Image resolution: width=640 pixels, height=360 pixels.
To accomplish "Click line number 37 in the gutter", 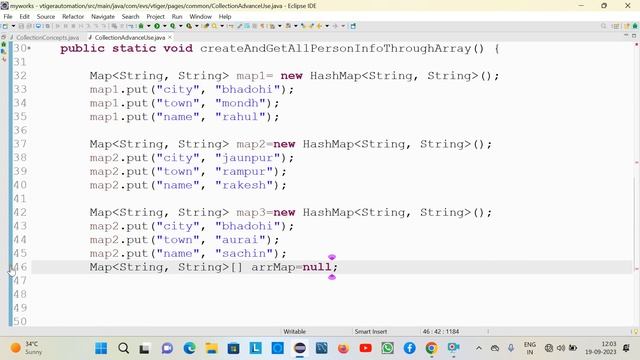I will tap(20, 144).
